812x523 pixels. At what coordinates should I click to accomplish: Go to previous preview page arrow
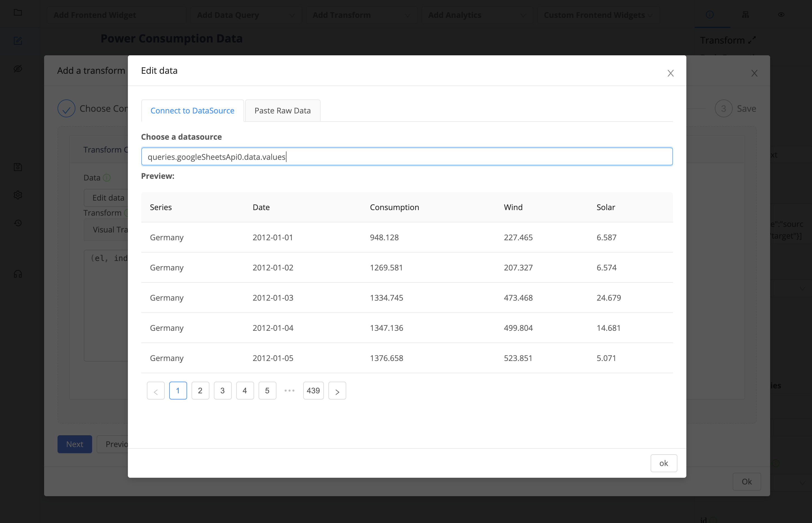coord(156,391)
